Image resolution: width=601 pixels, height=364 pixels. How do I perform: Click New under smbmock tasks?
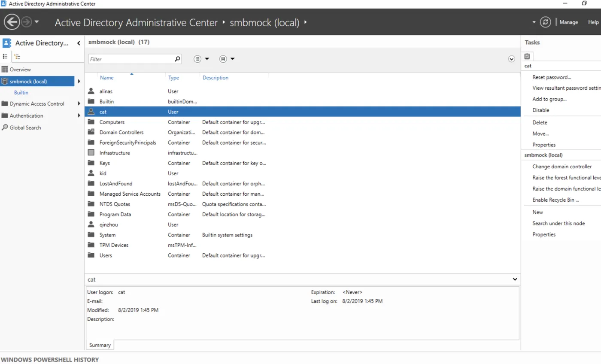pyautogui.click(x=538, y=212)
